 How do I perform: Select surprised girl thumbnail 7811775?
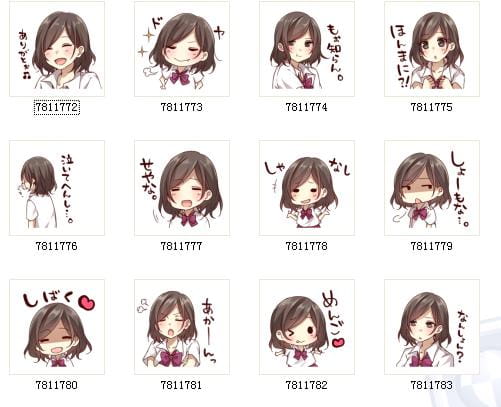point(432,49)
